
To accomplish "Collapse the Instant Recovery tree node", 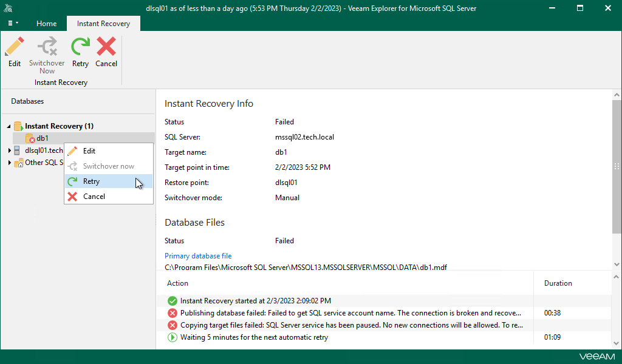I will click(x=9, y=126).
